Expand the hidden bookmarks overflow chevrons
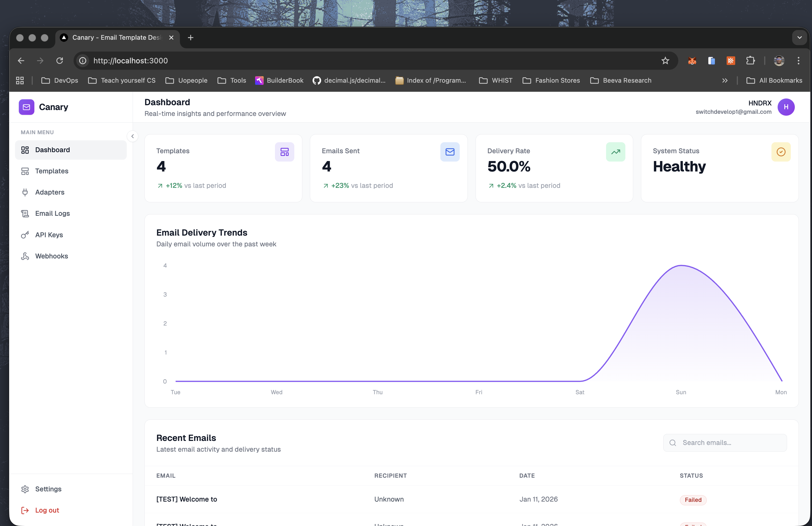The height and width of the screenshot is (526, 812). [x=725, y=81]
